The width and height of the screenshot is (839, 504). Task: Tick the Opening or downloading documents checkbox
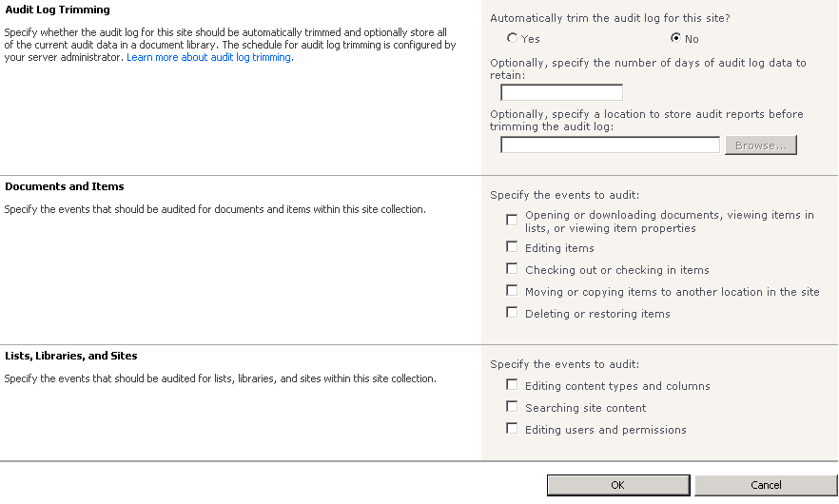pyautogui.click(x=512, y=220)
